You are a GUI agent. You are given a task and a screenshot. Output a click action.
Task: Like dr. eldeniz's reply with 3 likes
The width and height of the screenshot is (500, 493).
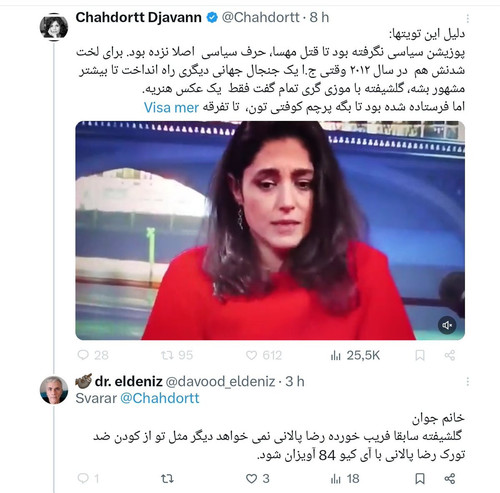click(257, 479)
